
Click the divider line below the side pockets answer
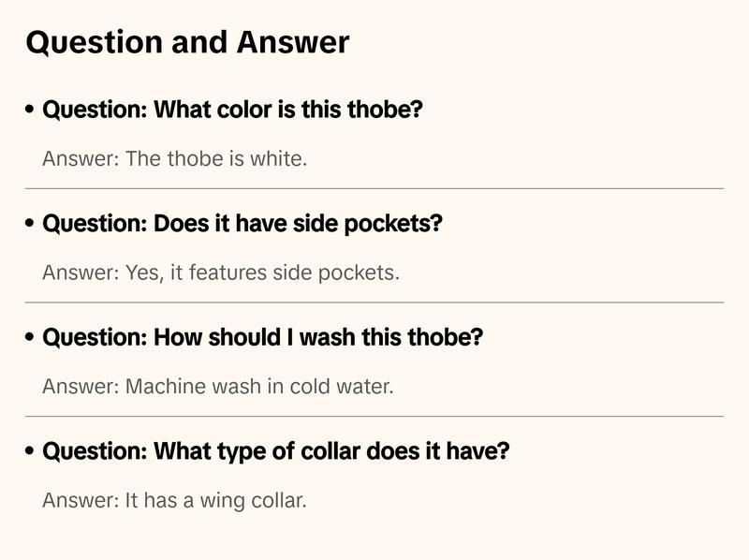374,302
